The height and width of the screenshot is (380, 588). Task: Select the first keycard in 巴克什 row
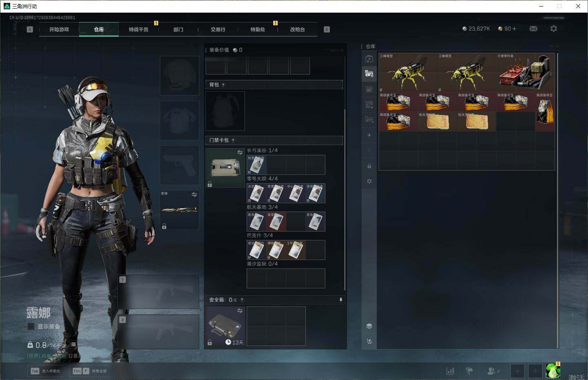(256, 250)
